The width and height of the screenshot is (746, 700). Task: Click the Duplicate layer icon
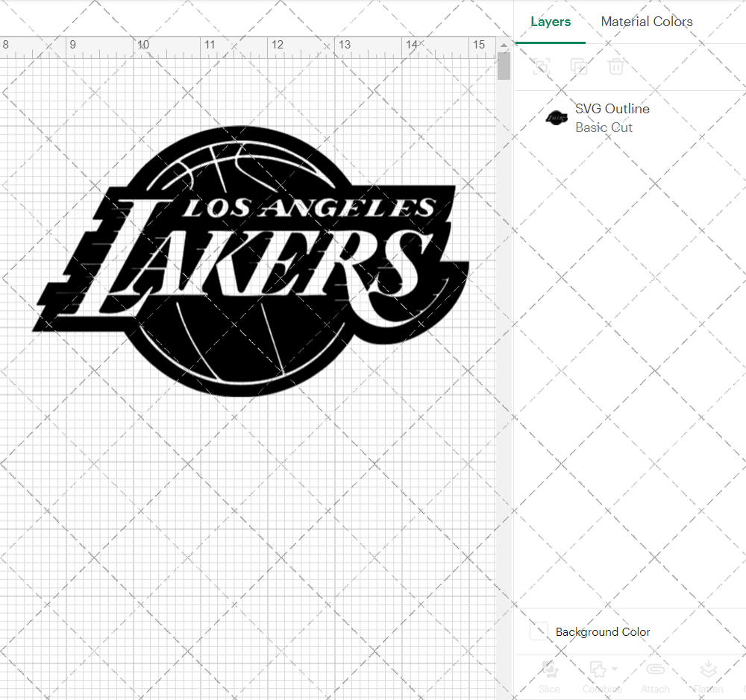(x=579, y=66)
